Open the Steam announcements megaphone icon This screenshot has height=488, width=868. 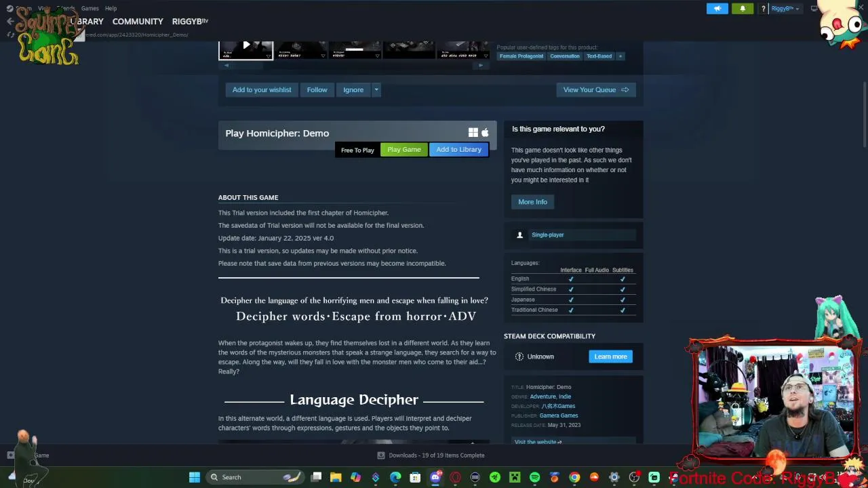(717, 8)
